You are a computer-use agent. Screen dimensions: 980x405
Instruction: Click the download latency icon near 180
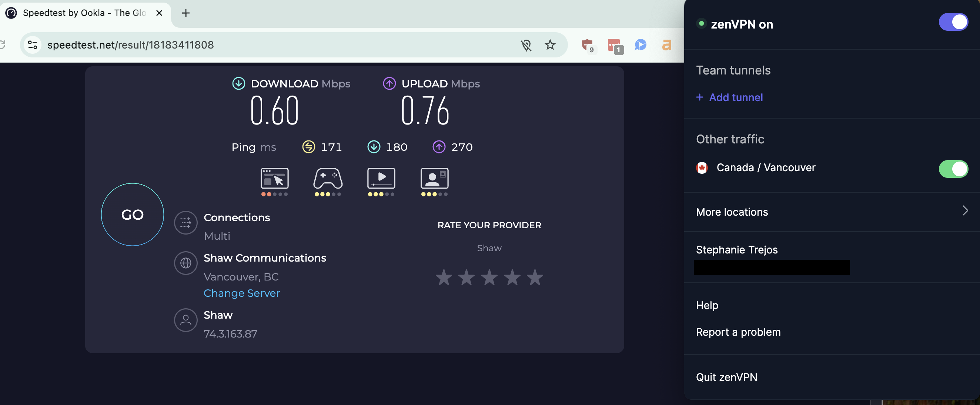coord(374,147)
